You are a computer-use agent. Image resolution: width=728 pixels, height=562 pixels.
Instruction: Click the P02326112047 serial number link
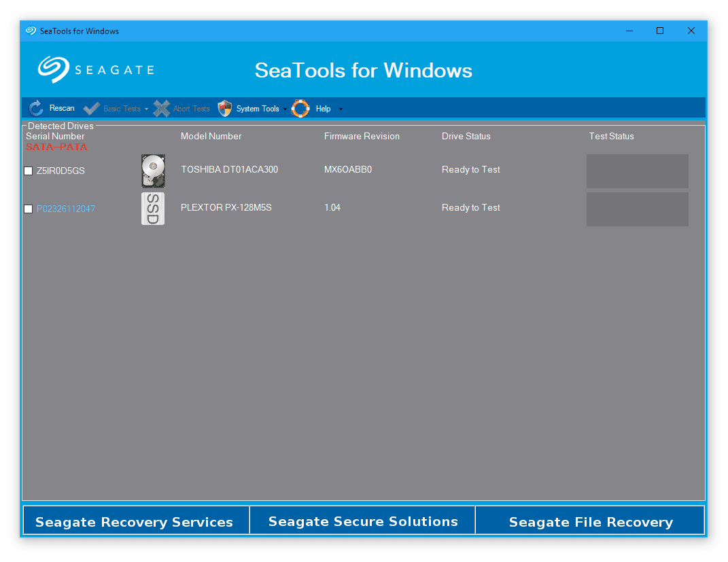point(66,209)
